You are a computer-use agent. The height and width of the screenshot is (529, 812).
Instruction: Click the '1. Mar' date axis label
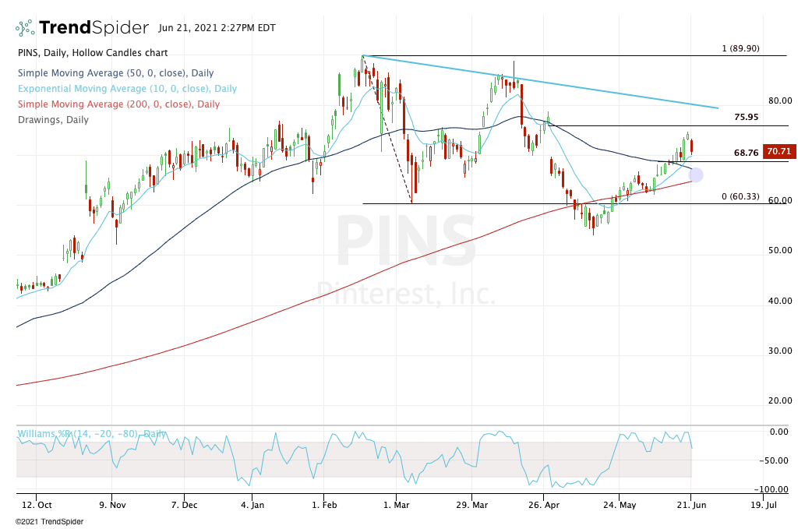[396, 505]
